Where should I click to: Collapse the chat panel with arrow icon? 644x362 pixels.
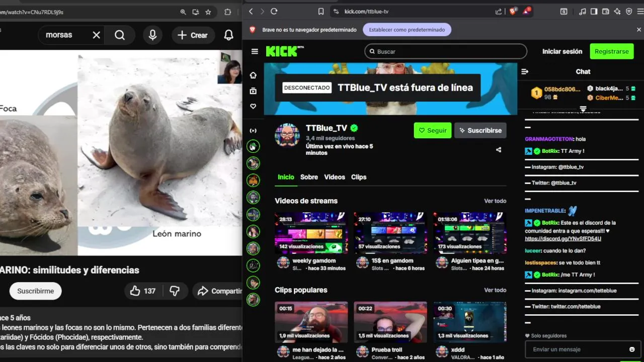[x=525, y=71]
